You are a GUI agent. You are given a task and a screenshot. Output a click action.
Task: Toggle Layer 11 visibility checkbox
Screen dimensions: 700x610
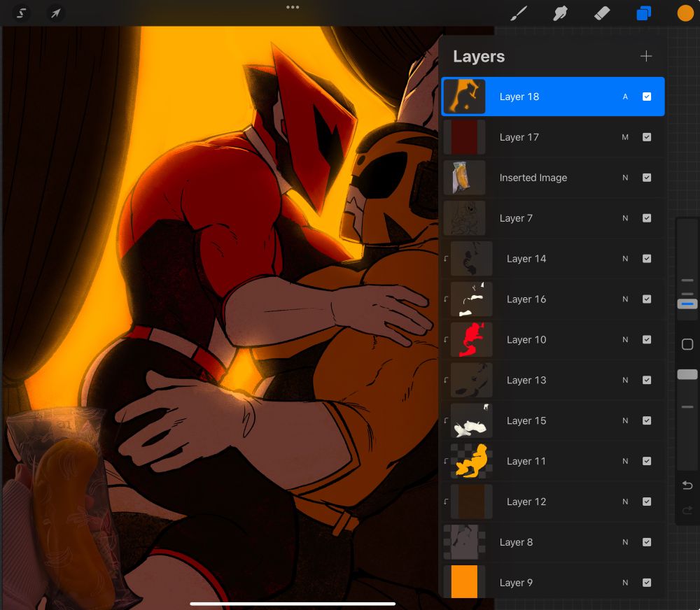(x=646, y=461)
